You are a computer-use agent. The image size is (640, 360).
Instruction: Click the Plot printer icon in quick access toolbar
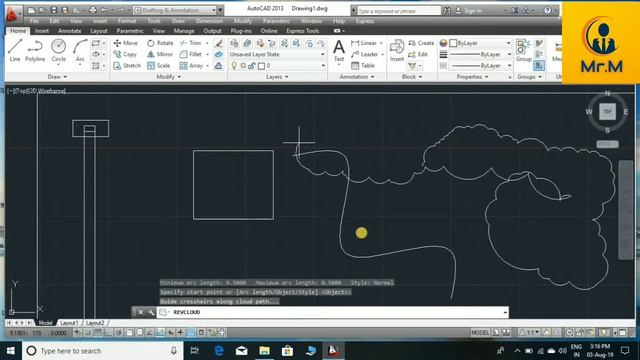[x=93, y=10]
